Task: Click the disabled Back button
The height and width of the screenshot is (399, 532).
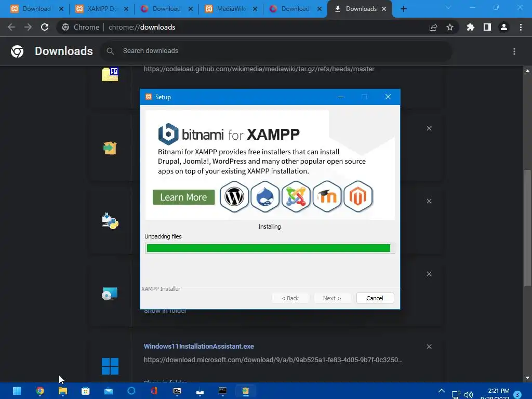Action: (290, 298)
